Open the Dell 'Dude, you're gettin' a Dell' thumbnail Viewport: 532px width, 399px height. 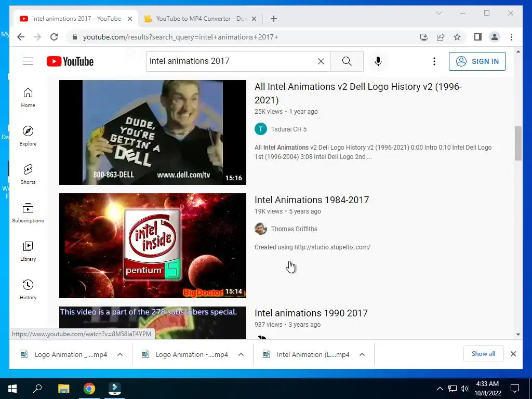[x=153, y=132]
